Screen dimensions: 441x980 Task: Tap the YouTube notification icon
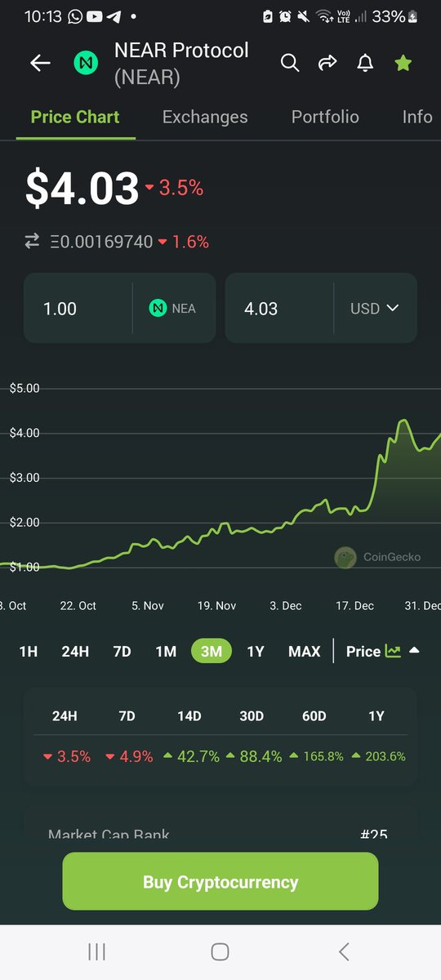[x=94, y=16]
